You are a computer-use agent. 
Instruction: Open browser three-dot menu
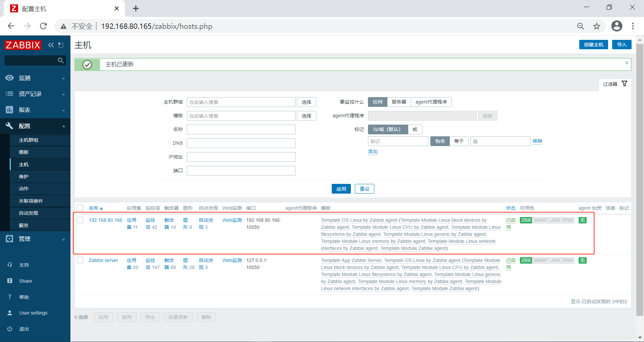[x=633, y=26]
